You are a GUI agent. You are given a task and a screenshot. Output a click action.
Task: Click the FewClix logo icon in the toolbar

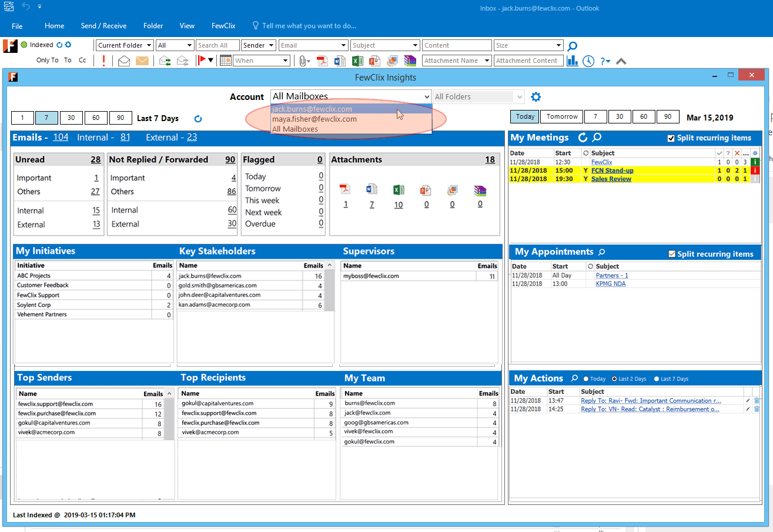tap(10, 46)
